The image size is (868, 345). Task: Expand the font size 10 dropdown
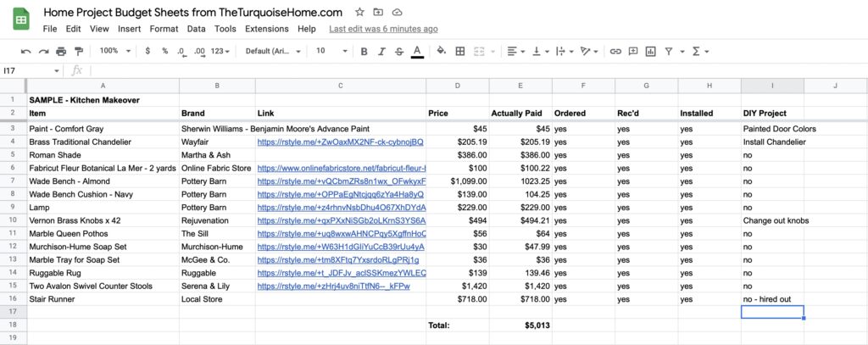pos(331,51)
